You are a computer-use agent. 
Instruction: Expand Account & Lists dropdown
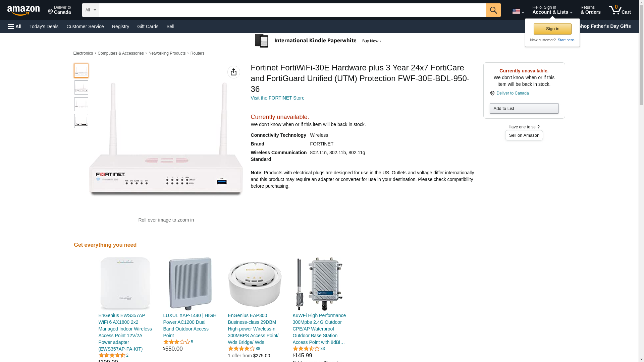(x=552, y=10)
